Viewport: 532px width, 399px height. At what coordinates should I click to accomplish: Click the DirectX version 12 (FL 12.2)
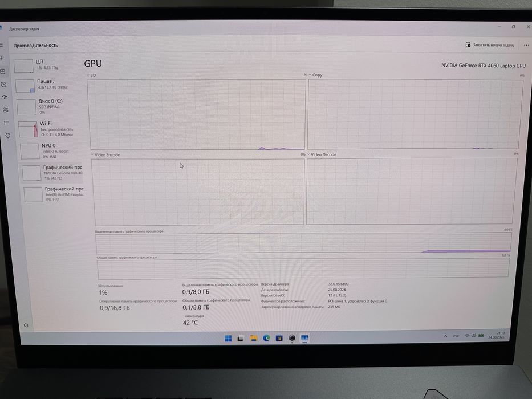click(337, 295)
